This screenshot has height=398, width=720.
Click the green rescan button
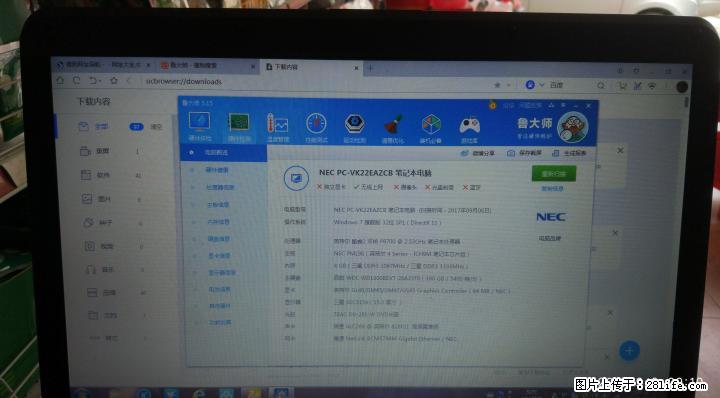click(553, 174)
